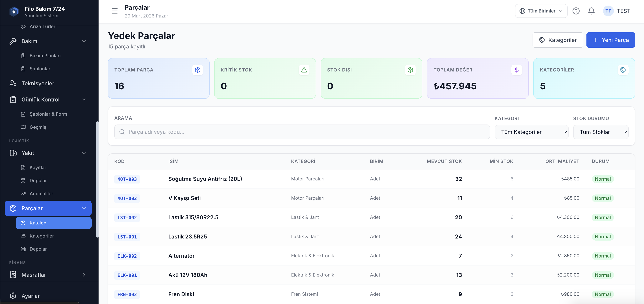Click the Toplam Parça box icon
This screenshot has height=304, width=644.
(x=197, y=70)
